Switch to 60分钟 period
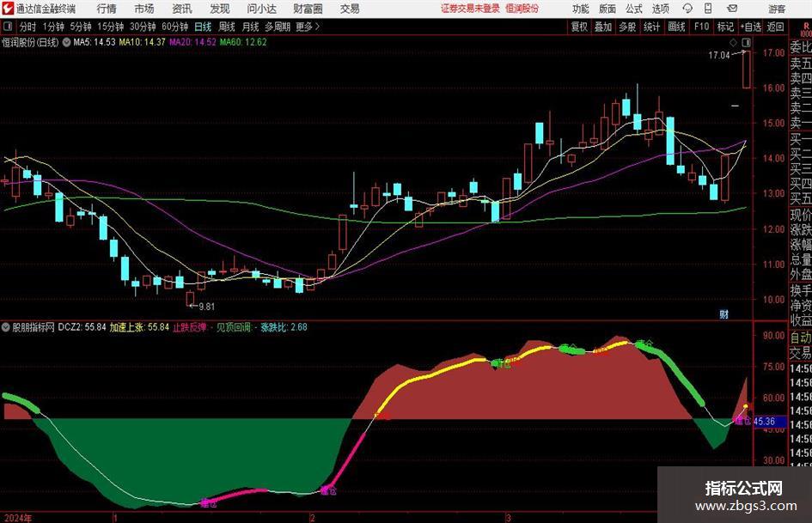The height and width of the screenshot is (523, 812). 174,27
